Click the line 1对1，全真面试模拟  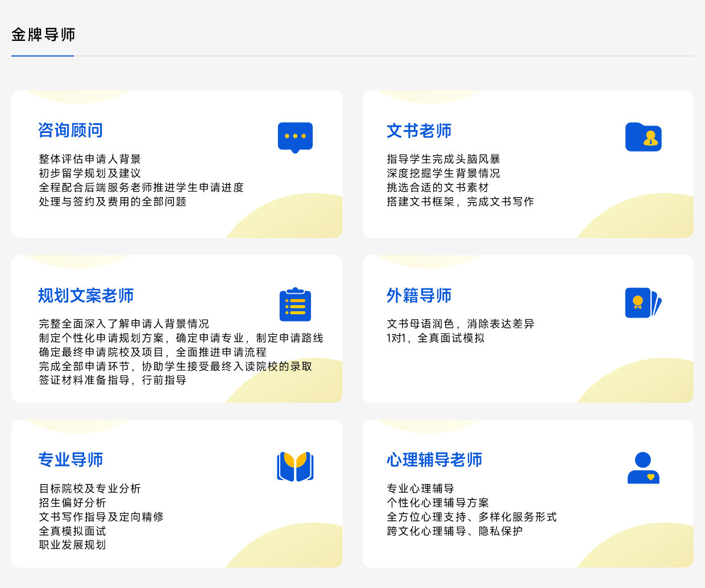436,338
